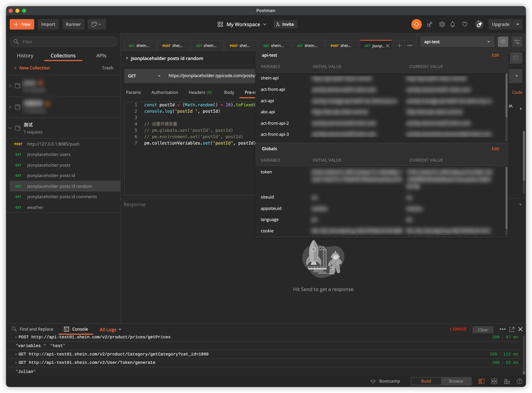
Task: Open manage environments sliders icon
Action: pos(517,42)
